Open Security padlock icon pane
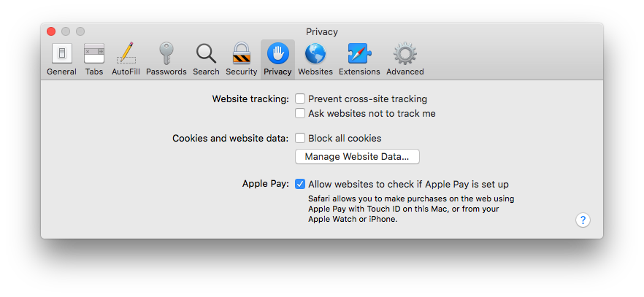Viewport: 644px width, 297px height. (x=242, y=53)
